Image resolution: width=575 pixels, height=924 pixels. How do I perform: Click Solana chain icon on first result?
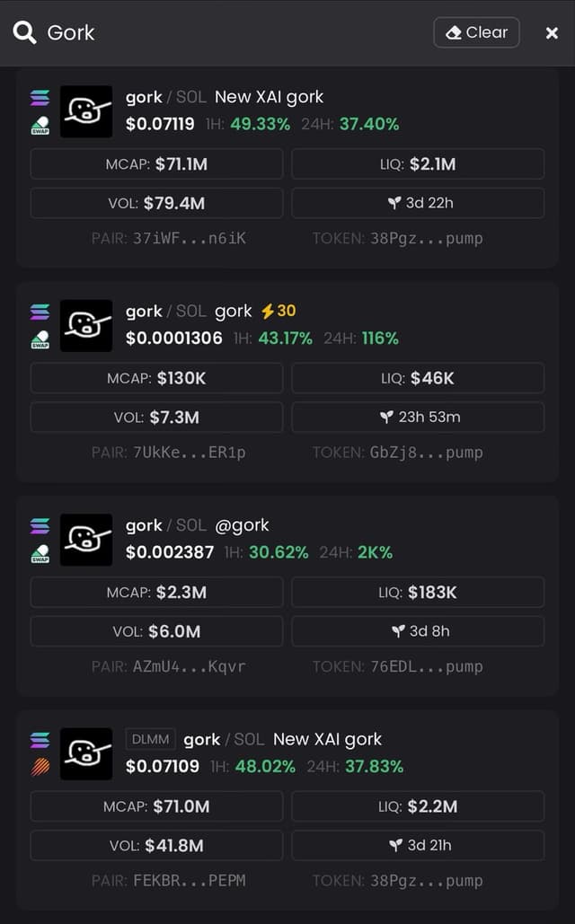(x=40, y=98)
